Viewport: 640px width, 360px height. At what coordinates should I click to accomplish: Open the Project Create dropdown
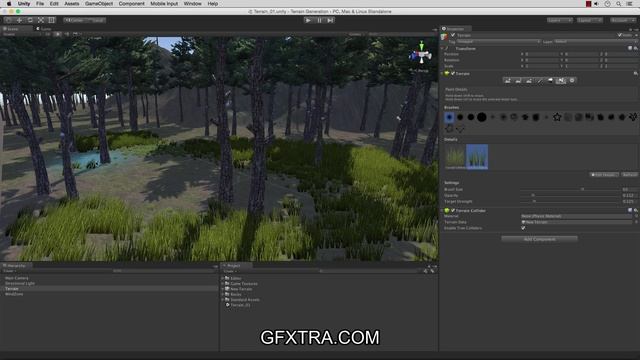coord(229,271)
